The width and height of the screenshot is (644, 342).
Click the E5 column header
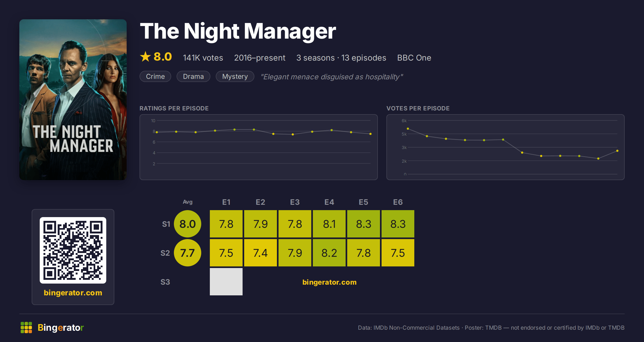coord(364,202)
